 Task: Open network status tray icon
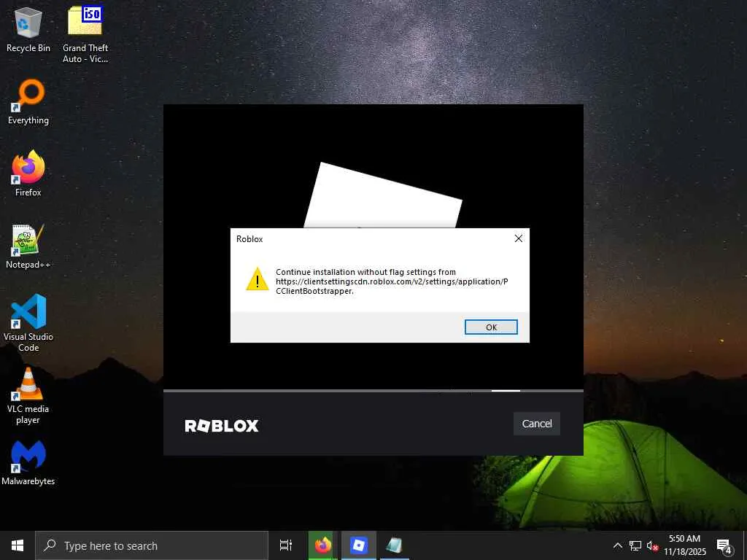click(x=635, y=545)
